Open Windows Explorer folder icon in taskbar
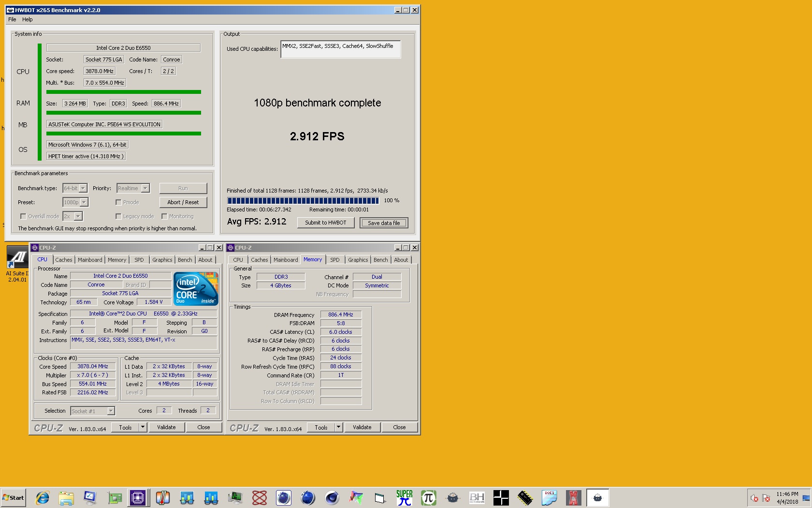Viewport: 812px width, 508px height. coord(66,497)
